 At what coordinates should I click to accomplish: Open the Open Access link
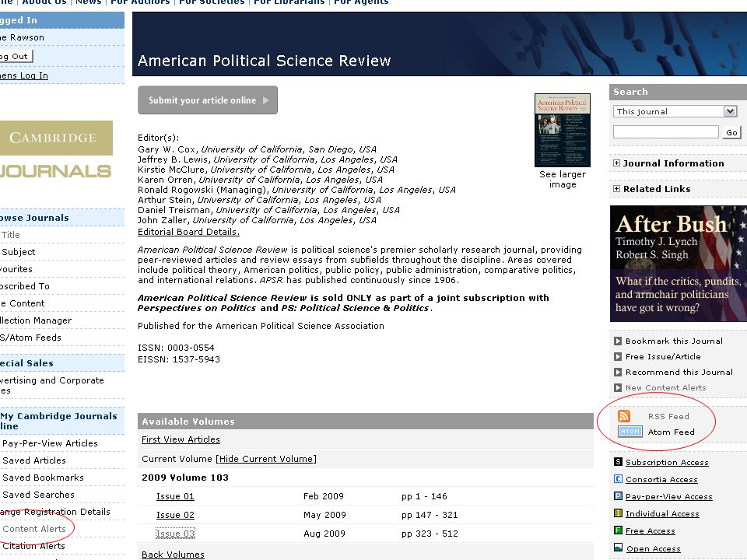point(653,548)
